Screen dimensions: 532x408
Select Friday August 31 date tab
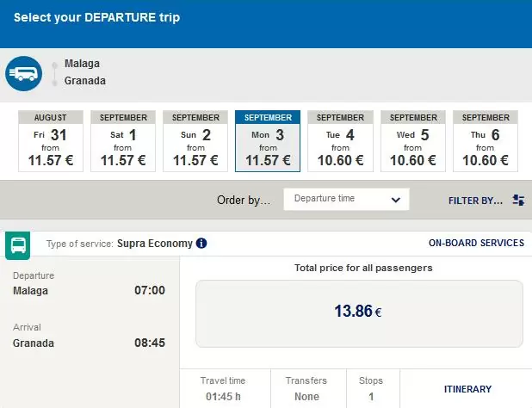tap(51, 141)
